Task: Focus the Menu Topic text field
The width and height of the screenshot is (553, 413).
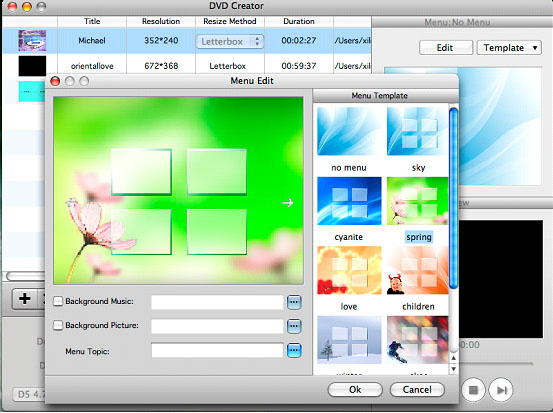Action: [217, 351]
